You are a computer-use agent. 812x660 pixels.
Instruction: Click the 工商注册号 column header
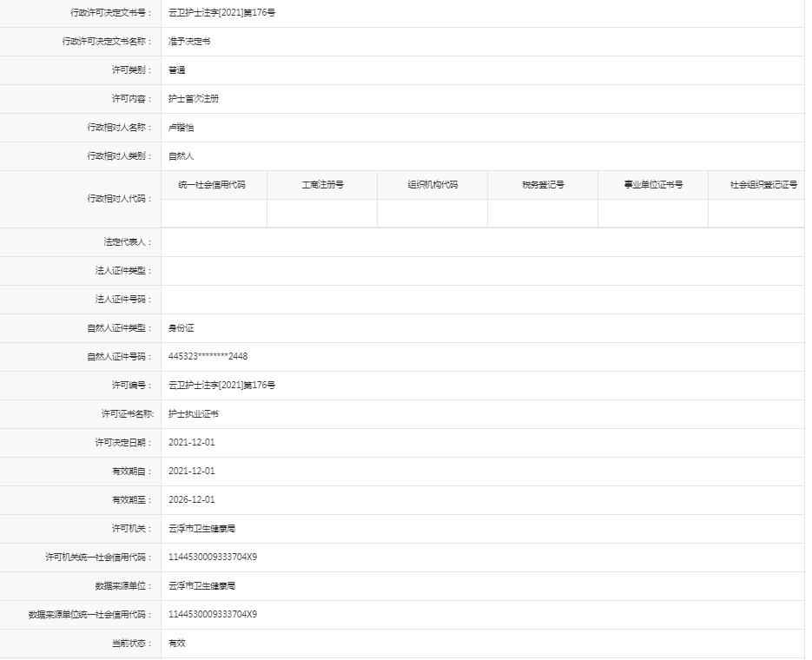(x=322, y=183)
